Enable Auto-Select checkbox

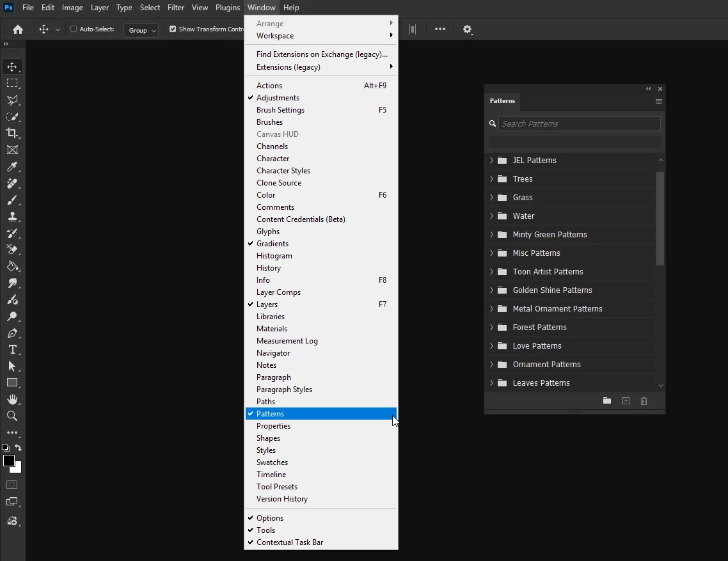point(74,29)
